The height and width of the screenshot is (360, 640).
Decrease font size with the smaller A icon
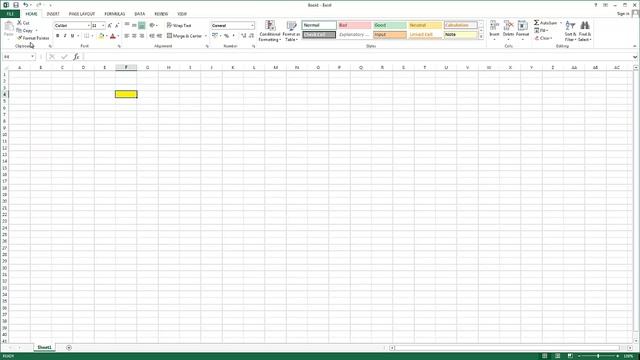click(117, 25)
